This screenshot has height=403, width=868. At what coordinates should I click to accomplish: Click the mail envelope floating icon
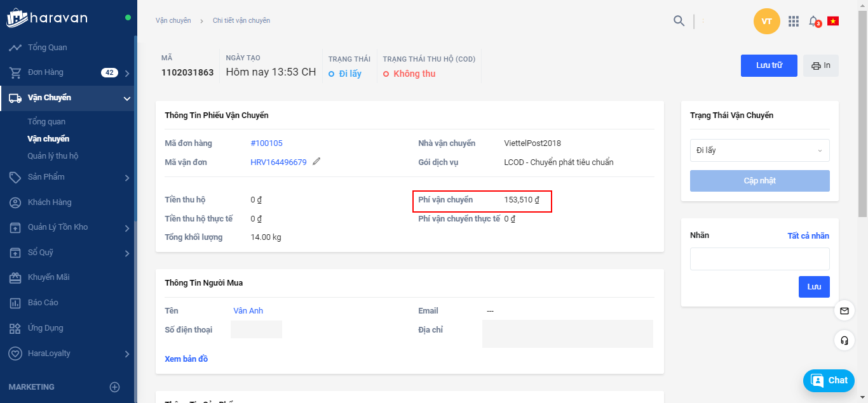click(844, 311)
